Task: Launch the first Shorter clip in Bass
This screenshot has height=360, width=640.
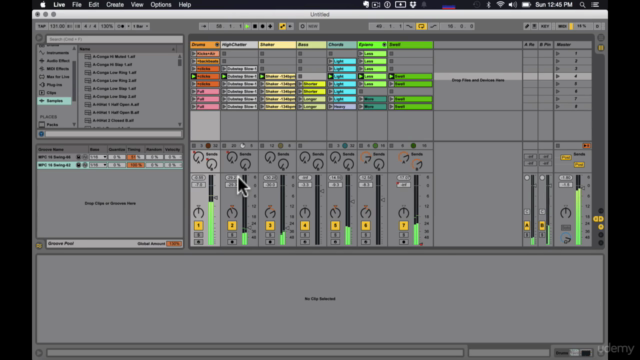Action: pyautogui.click(x=300, y=84)
